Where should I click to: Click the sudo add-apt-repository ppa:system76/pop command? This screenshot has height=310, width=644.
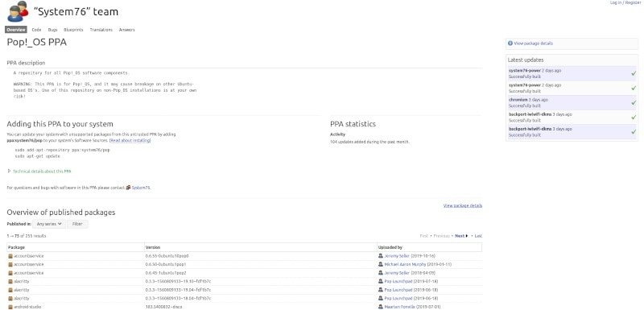(x=63, y=150)
